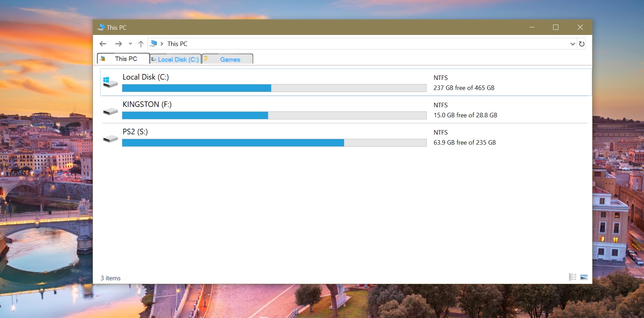Switch to large tiles view in status bar
644x318 pixels.
584,277
